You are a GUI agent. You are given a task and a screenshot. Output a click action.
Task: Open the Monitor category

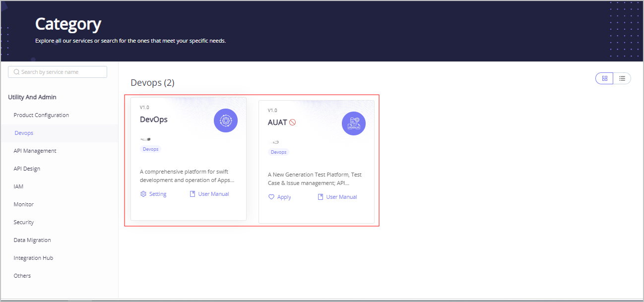24,204
